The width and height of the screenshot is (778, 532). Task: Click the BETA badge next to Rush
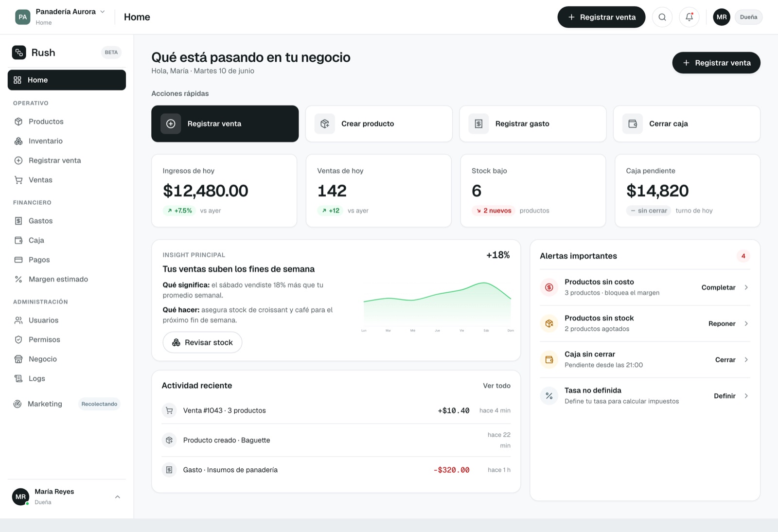click(111, 53)
